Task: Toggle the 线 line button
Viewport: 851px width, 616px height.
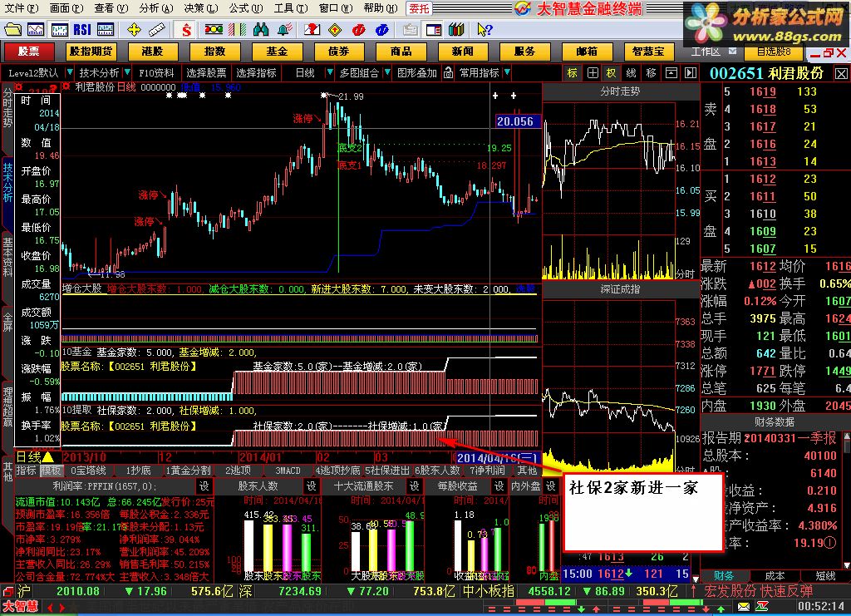Action: point(632,72)
